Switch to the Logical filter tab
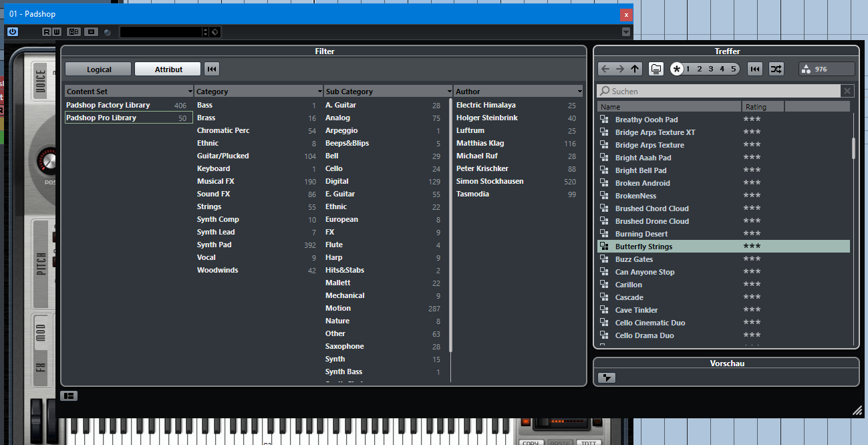Image resolution: width=868 pixels, height=445 pixels. 98,69
